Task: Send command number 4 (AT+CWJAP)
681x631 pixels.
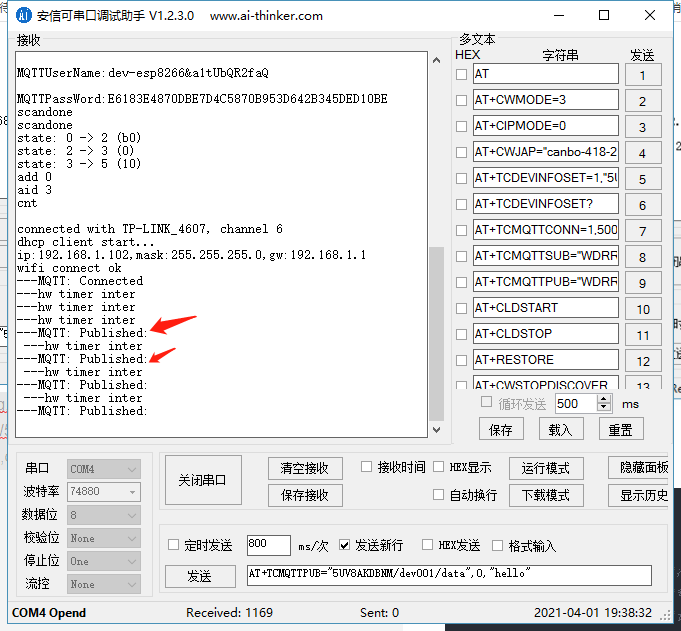Action: [x=643, y=153]
